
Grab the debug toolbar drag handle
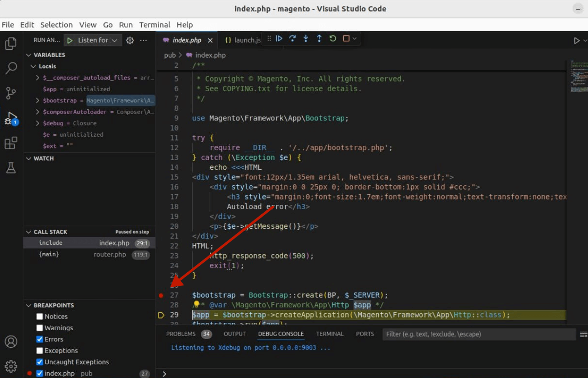pos(269,39)
